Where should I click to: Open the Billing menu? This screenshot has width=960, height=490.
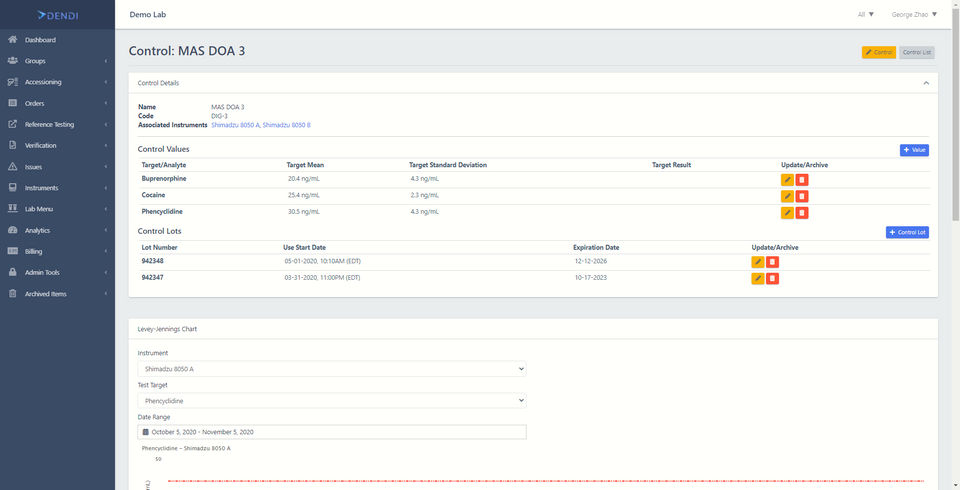click(x=34, y=251)
